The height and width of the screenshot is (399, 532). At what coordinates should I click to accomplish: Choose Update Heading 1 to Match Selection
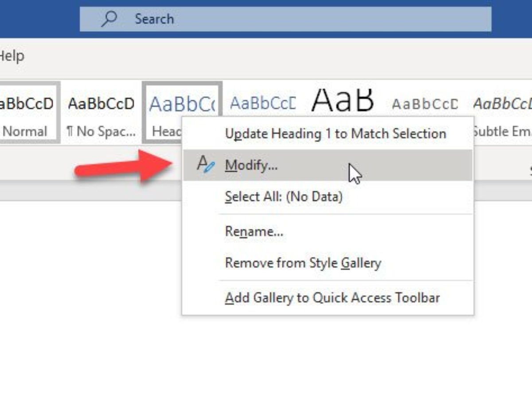[335, 133]
